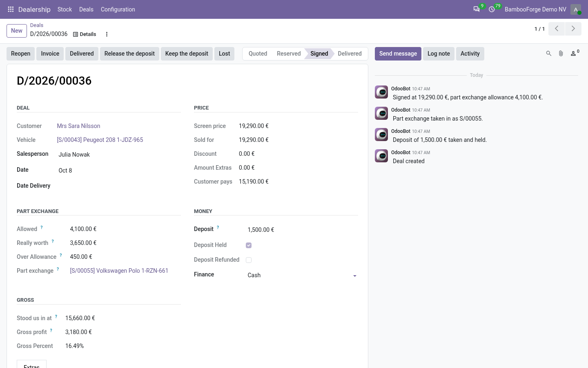
Task: Open the activities clock icon
Action: pos(492,9)
